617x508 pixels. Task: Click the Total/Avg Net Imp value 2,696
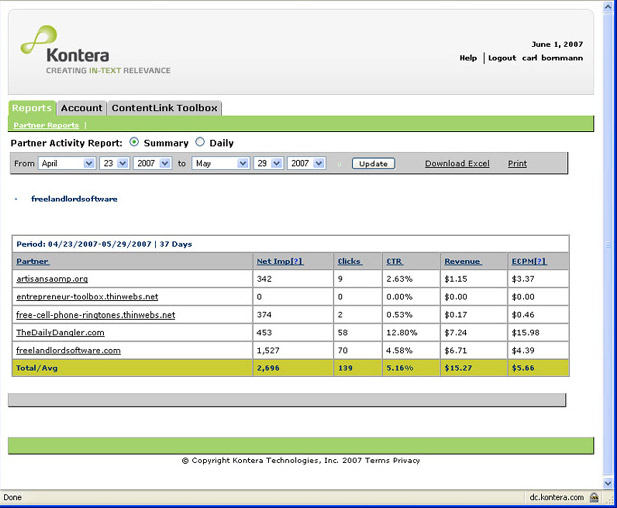268,368
